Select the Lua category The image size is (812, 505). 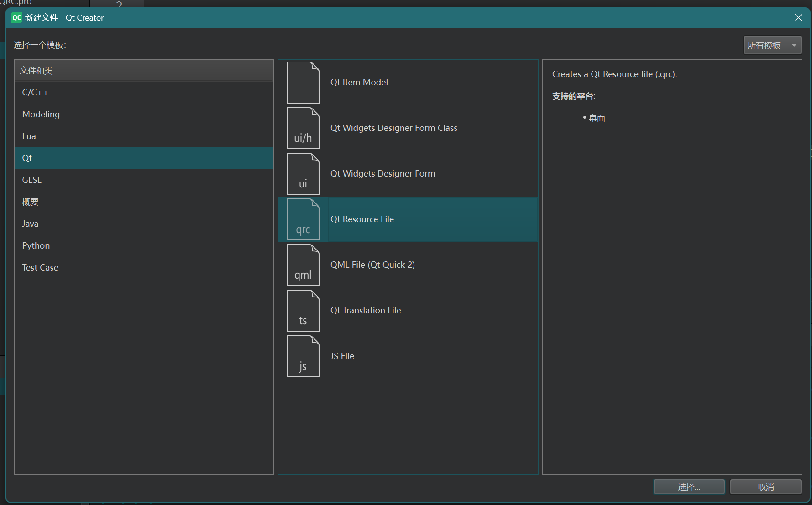pos(144,136)
